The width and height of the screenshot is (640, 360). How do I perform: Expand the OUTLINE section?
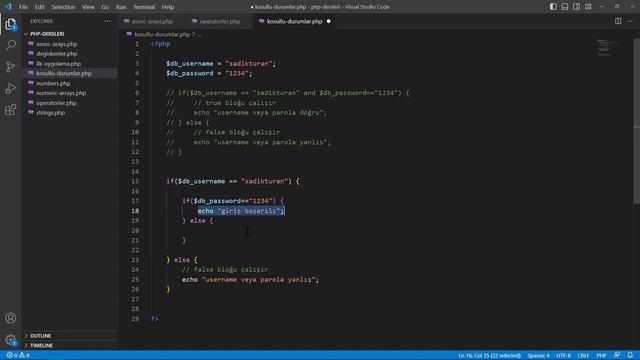[x=69, y=336]
